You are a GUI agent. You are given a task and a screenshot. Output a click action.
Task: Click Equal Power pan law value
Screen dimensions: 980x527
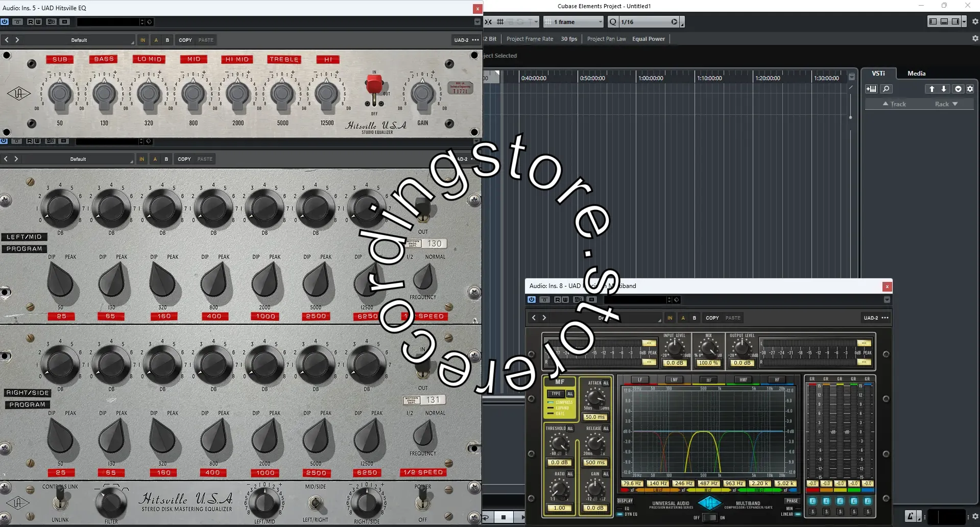(x=649, y=39)
